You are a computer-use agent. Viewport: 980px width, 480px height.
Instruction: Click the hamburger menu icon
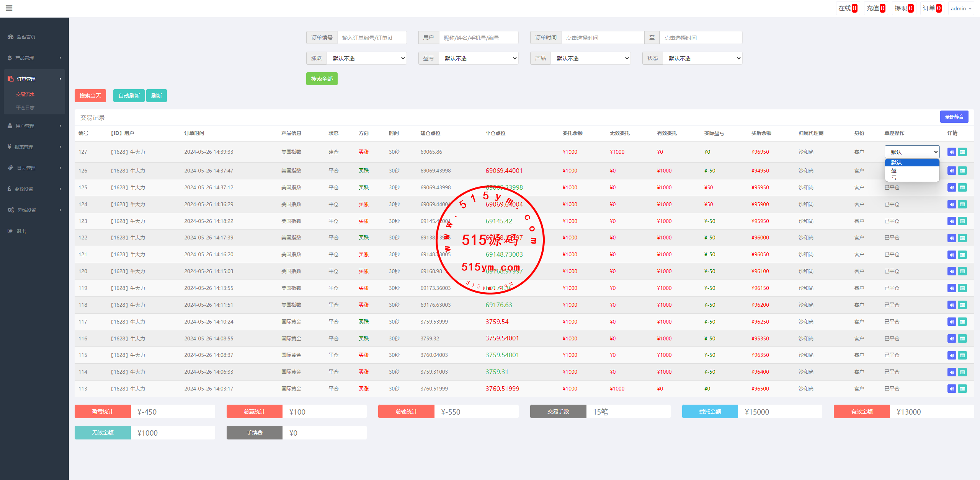pyautogui.click(x=9, y=8)
